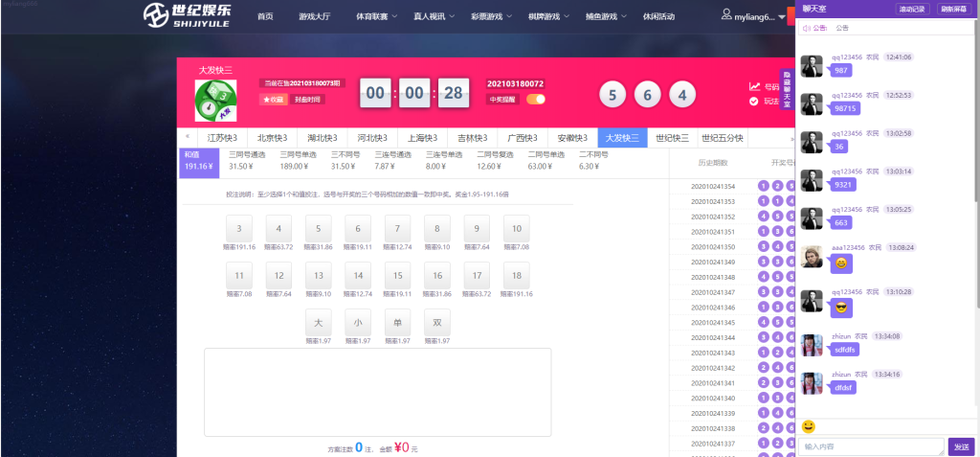980x457 pixels.
Task: Select the 大 (big) bet button
Action: [x=319, y=323]
